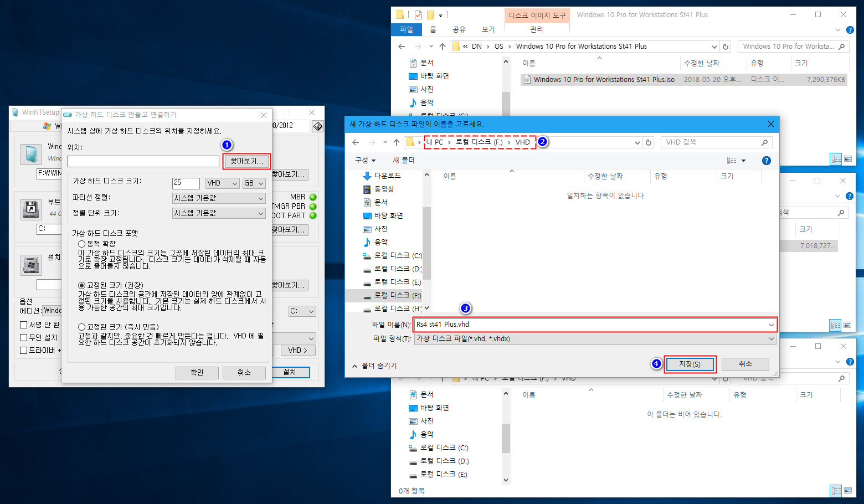The image size is (864, 504).
Task: Refresh the save dialog folder view
Action: tap(649, 142)
